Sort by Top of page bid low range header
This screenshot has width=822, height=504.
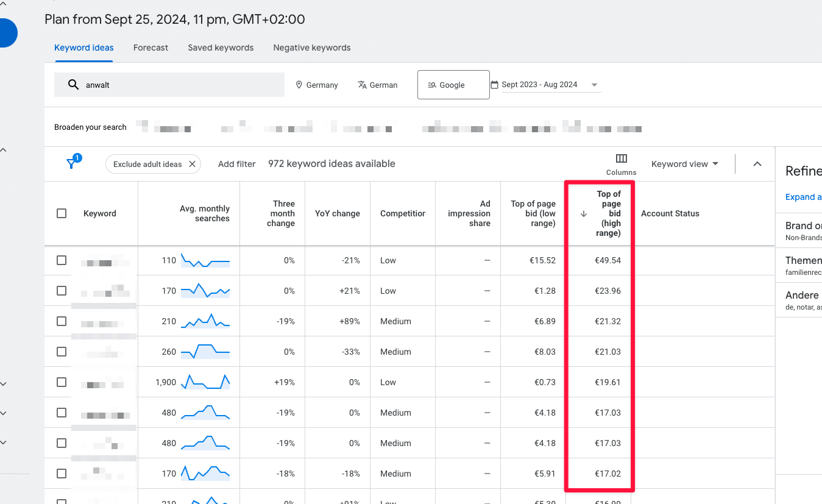[533, 213]
